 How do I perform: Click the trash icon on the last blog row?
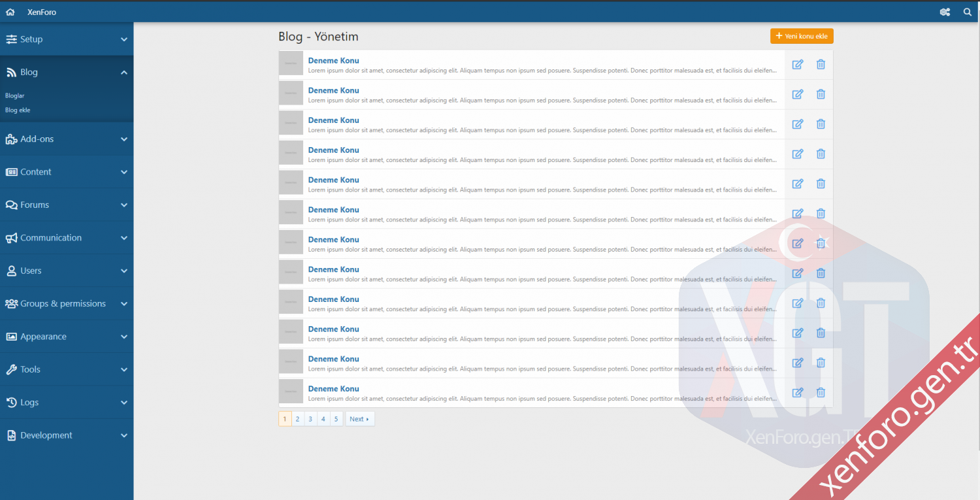821,393
